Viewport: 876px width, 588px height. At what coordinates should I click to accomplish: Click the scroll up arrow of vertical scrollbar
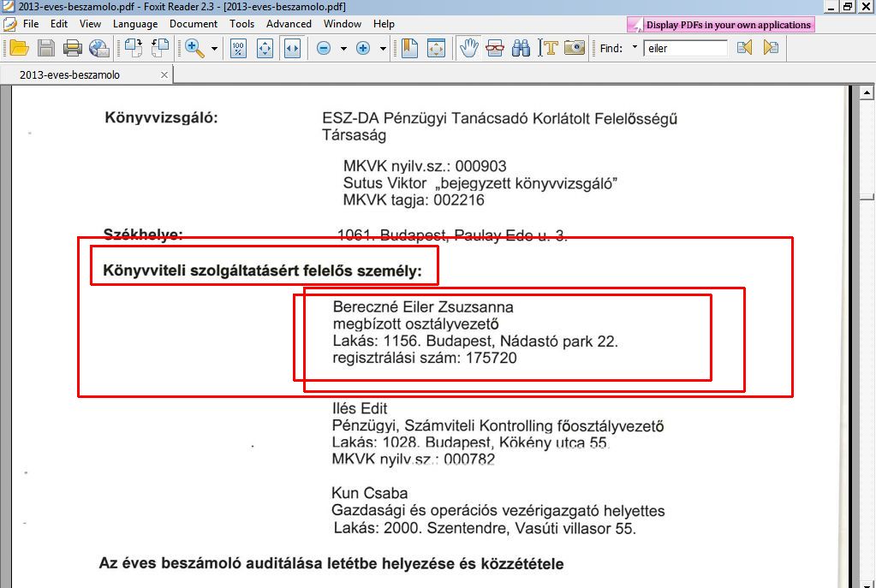(867, 92)
